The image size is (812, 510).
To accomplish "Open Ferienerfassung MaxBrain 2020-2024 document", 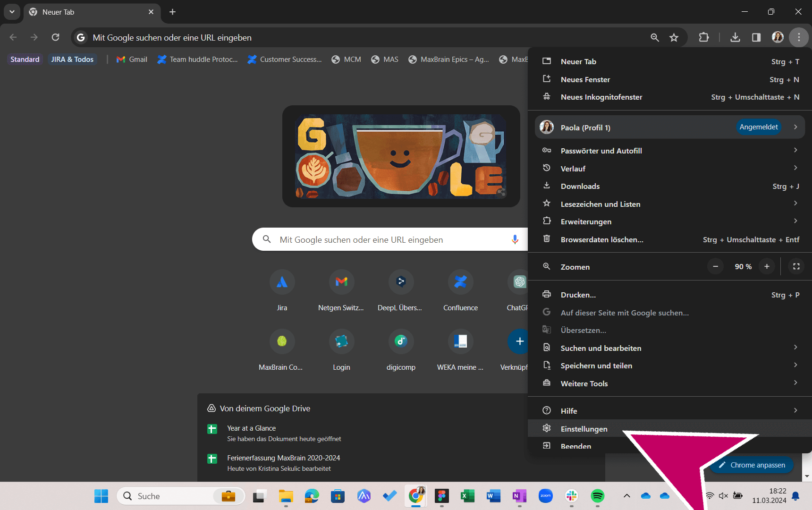I will [274, 463].
